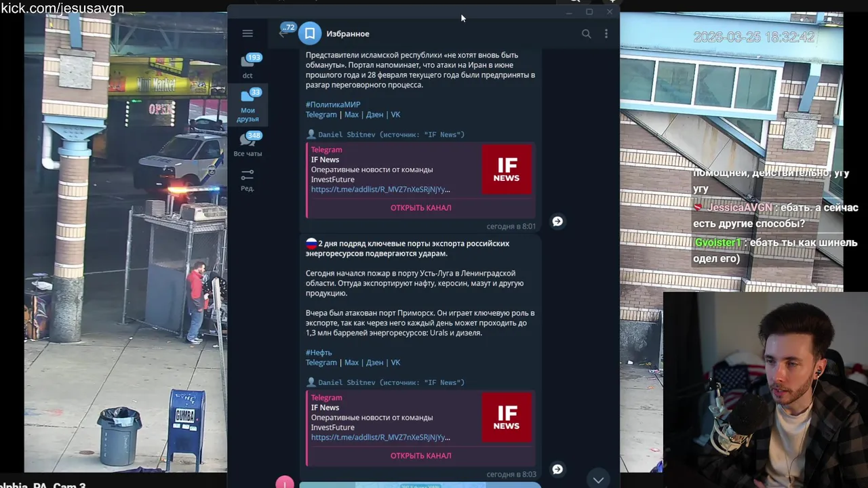Open the first t.me/addlist IF News link
Image resolution: width=868 pixels, height=488 pixels.
click(380, 189)
